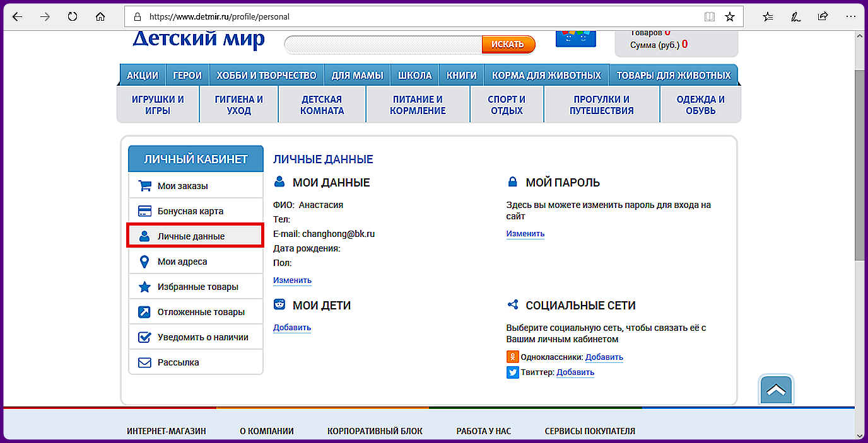Open the КНИГИ category
This screenshot has height=443, width=868.
[462, 75]
